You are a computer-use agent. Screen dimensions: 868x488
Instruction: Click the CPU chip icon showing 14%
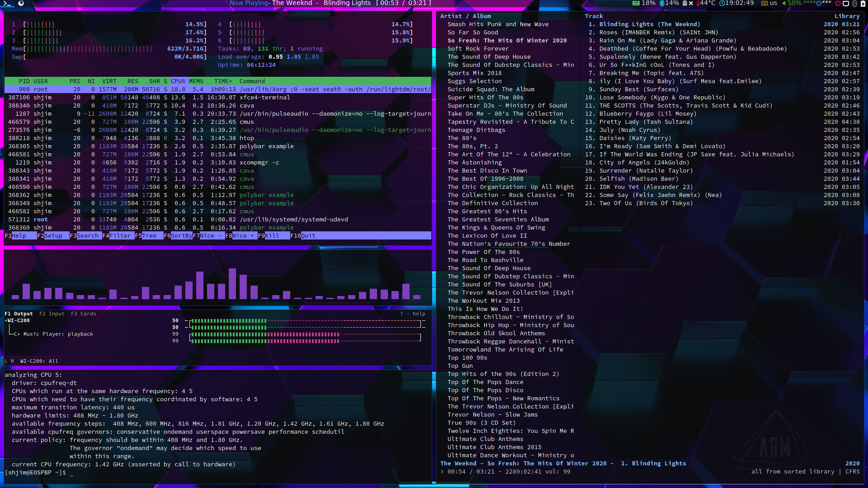pos(662,3)
